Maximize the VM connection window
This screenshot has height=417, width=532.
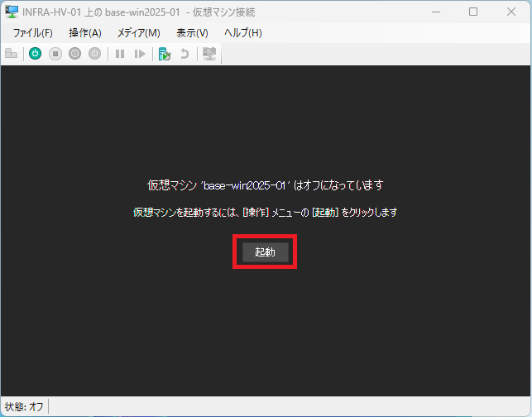[x=473, y=12]
